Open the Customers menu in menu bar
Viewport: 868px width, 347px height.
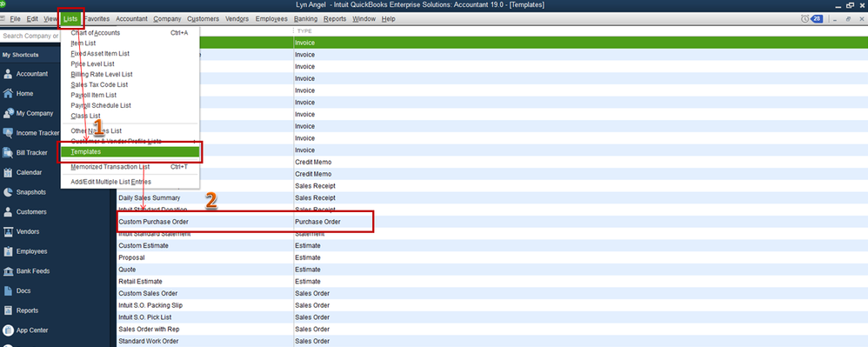[x=203, y=19]
